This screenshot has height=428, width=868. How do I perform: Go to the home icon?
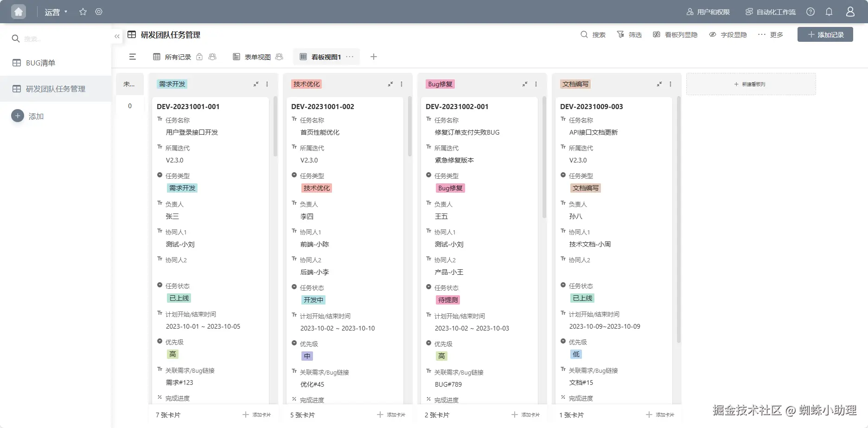(x=19, y=12)
